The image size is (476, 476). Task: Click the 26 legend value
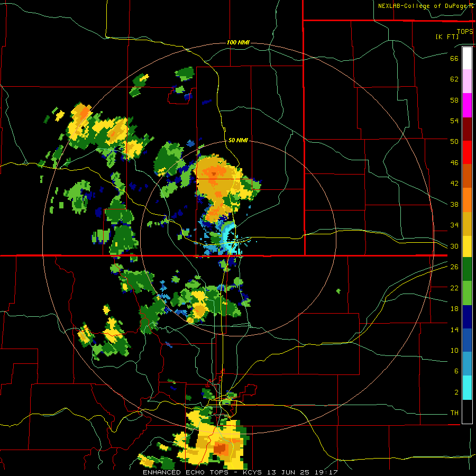[x=454, y=267]
